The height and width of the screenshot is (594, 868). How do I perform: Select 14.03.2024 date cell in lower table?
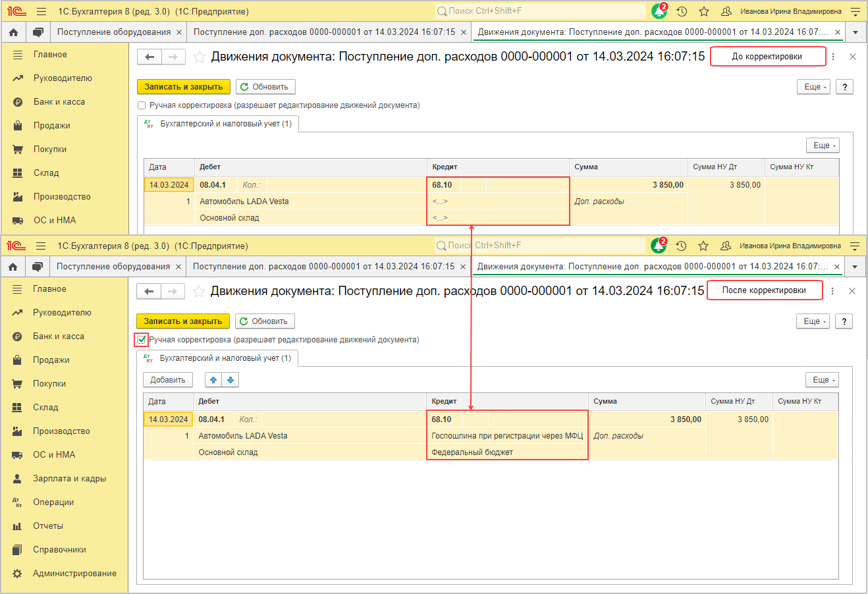168,419
